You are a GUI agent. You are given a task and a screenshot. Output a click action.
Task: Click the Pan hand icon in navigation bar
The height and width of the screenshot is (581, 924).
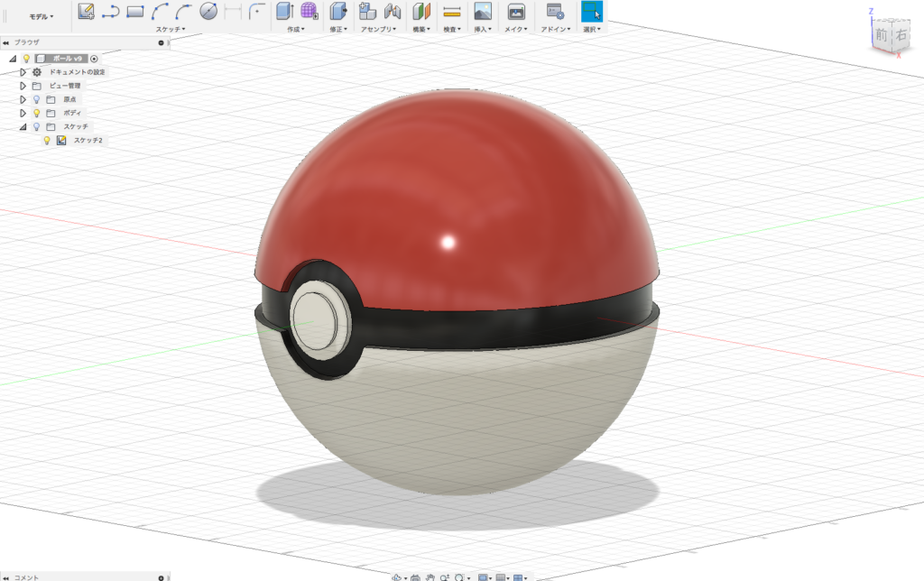coord(430,576)
